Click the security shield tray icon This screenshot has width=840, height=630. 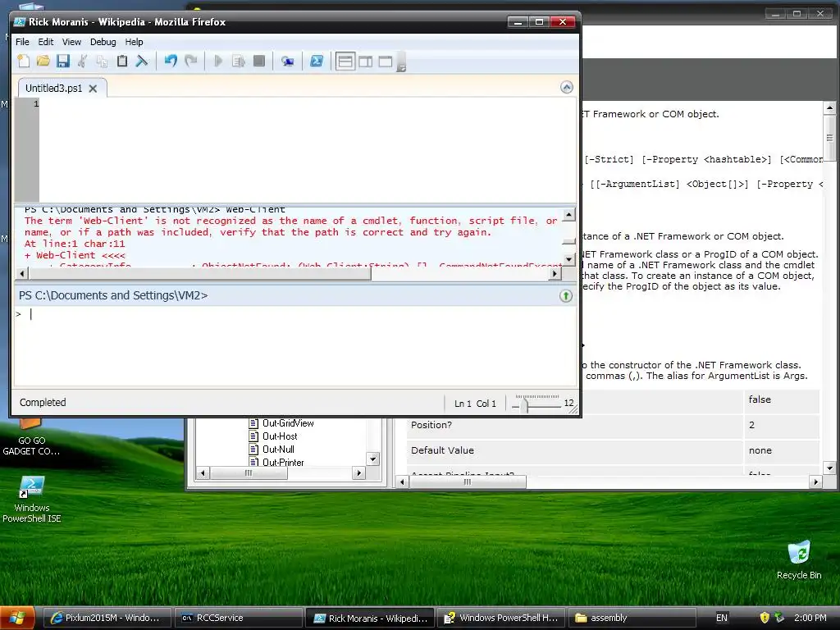point(765,618)
